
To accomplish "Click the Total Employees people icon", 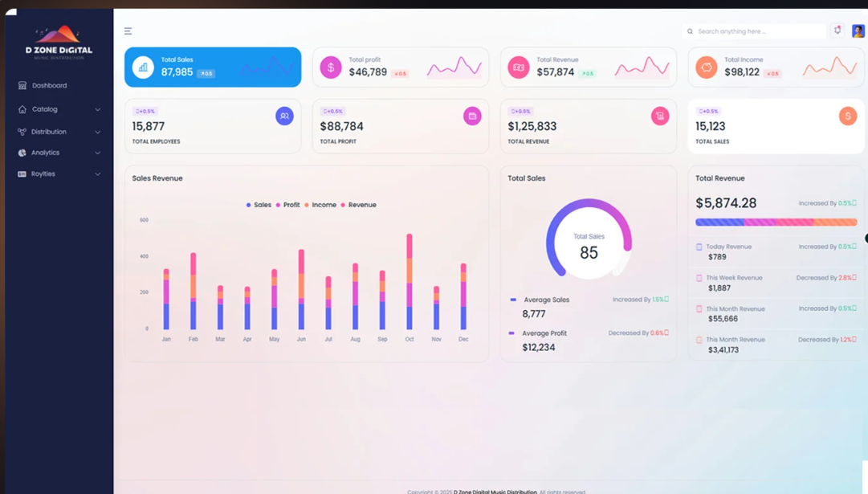I will click(x=284, y=116).
